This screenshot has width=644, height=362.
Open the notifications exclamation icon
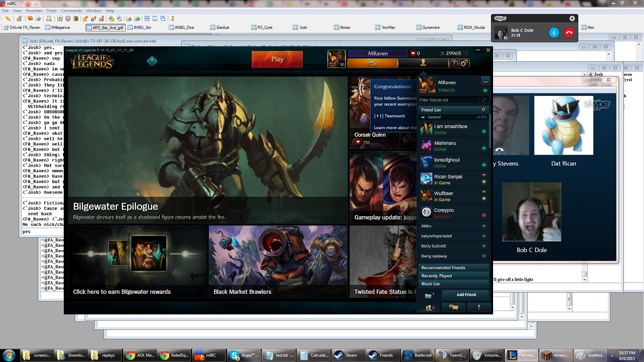point(478,308)
